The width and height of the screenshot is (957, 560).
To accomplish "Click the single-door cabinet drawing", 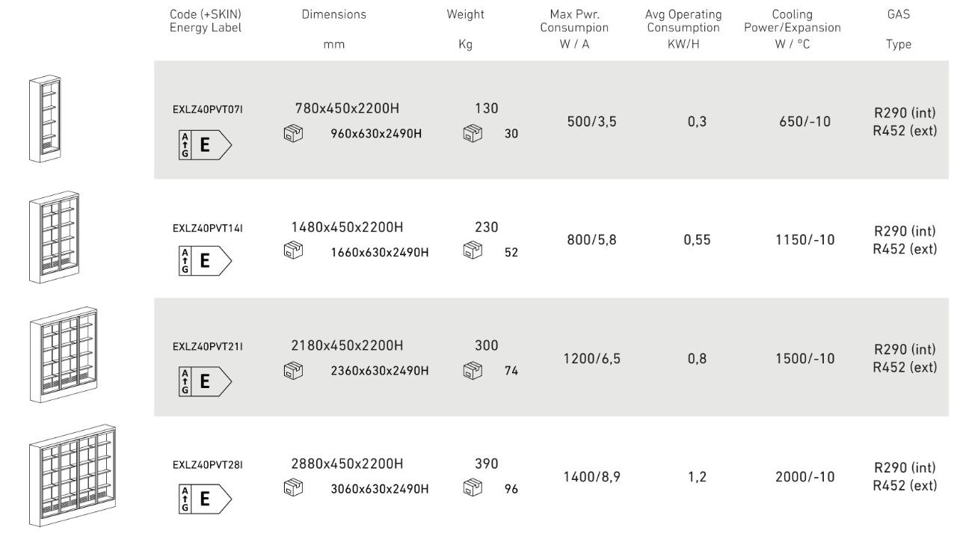I will (x=45, y=118).
